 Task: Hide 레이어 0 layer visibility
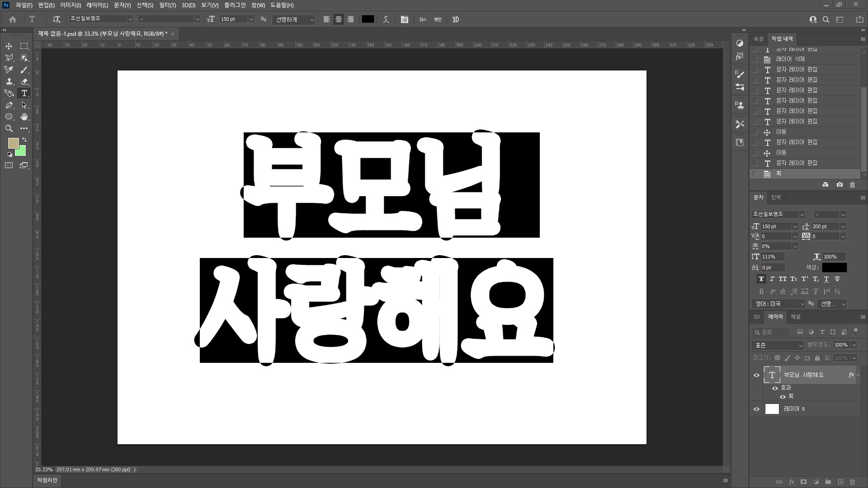pyautogui.click(x=756, y=409)
